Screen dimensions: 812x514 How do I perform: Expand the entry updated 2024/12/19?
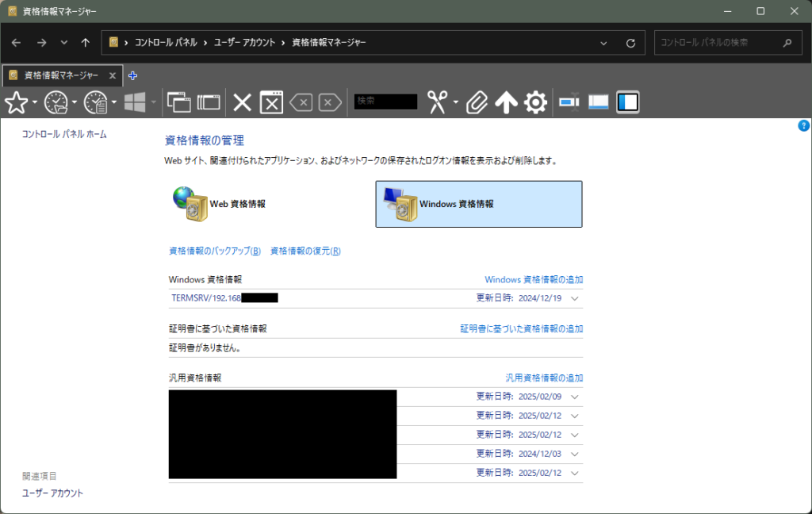574,298
